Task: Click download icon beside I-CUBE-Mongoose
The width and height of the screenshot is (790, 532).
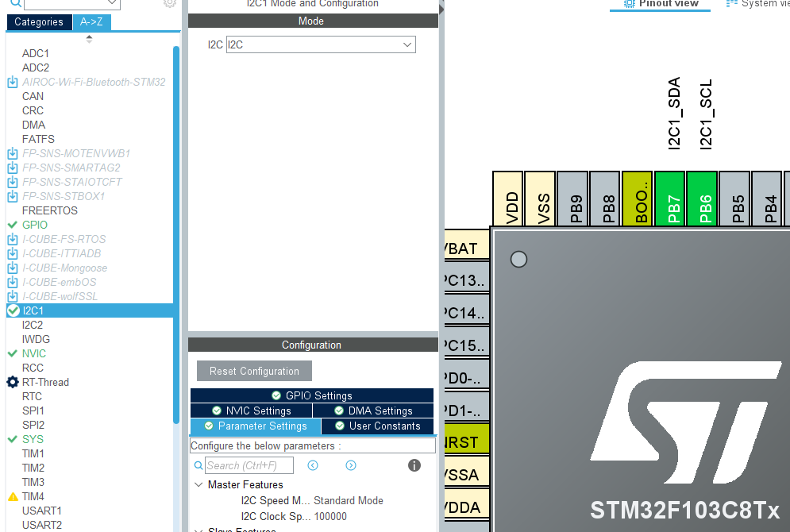Action: (x=13, y=268)
